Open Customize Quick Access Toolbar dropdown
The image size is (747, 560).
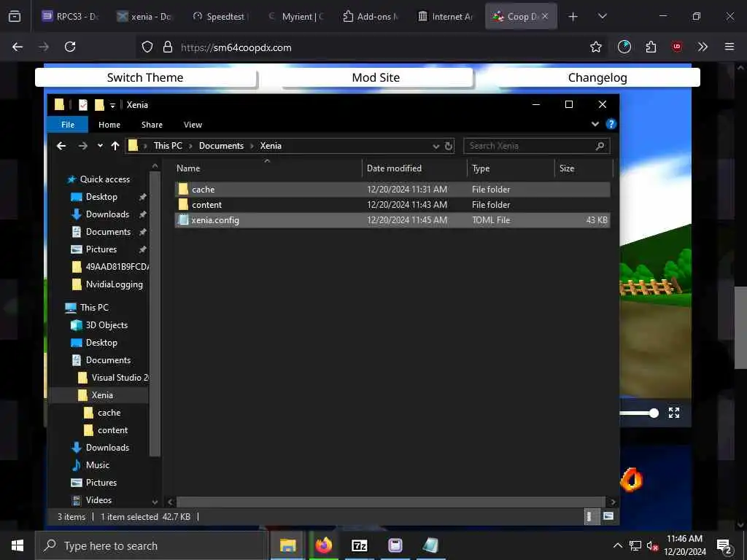pyautogui.click(x=112, y=105)
